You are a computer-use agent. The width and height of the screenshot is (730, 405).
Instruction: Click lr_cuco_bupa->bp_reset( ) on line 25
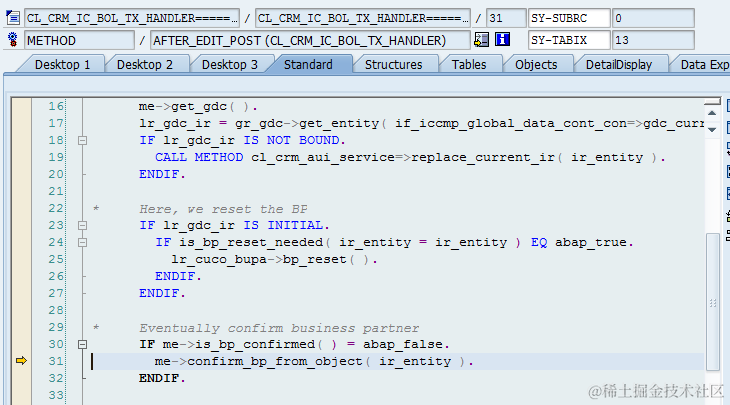274,259
